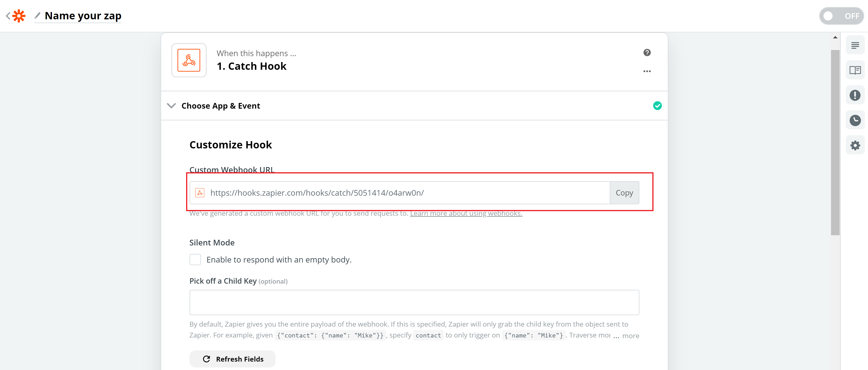Copy the custom webhook URL
The width and height of the screenshot is (868, 370).
point(624,193)
